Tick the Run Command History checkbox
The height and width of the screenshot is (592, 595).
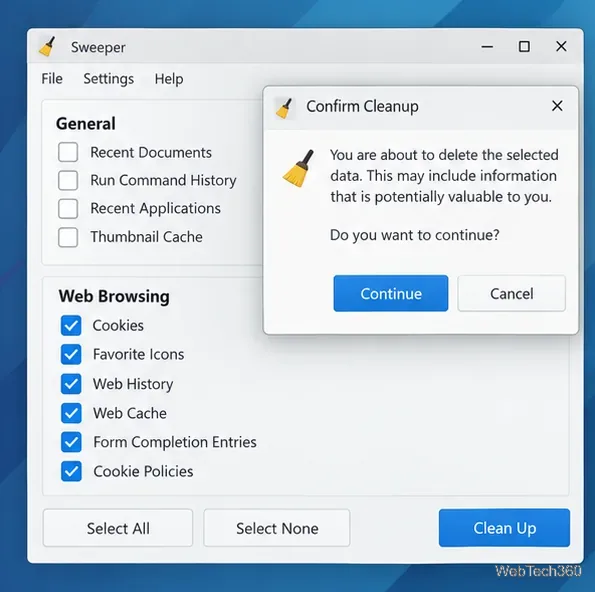point(68,180)
